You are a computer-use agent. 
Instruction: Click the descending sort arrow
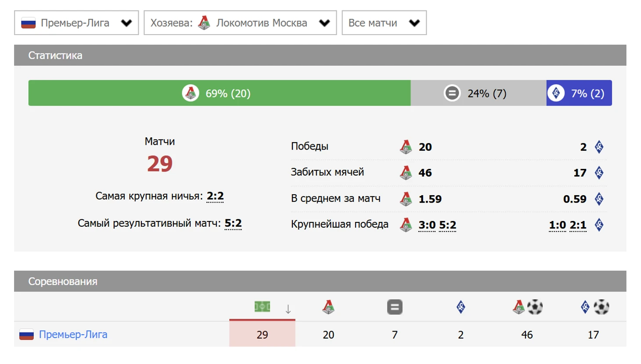(x=288, y=309)
